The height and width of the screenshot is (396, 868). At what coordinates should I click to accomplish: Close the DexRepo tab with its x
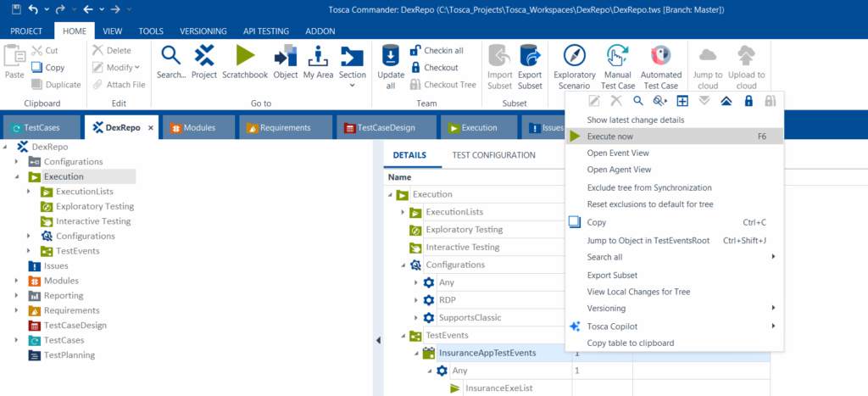pos(151,128)
